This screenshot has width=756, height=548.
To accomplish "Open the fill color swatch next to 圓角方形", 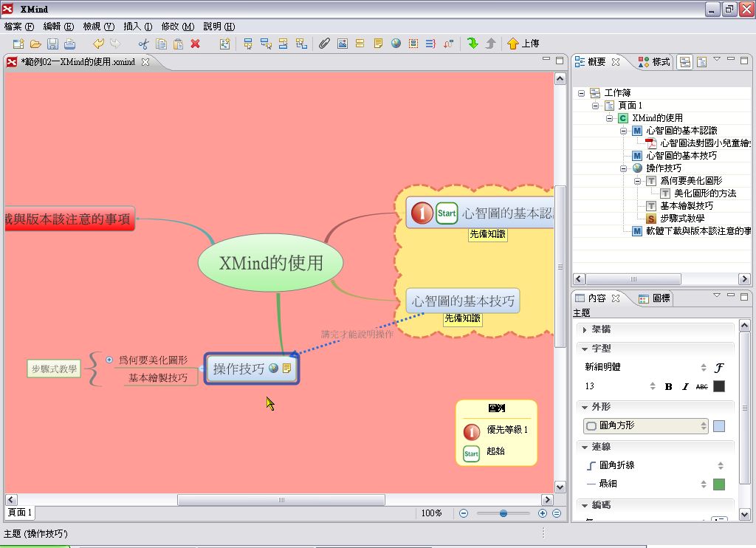I will point(719,426).
